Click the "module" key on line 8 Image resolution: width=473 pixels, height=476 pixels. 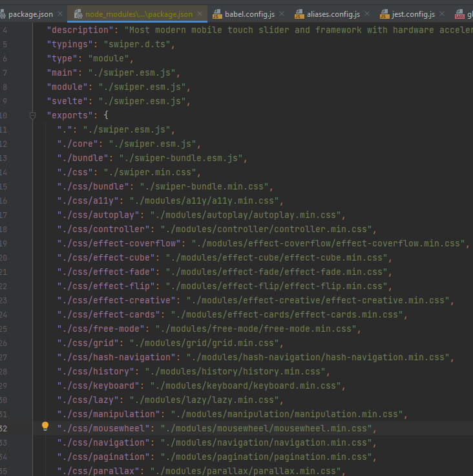[x=67, y=87]
